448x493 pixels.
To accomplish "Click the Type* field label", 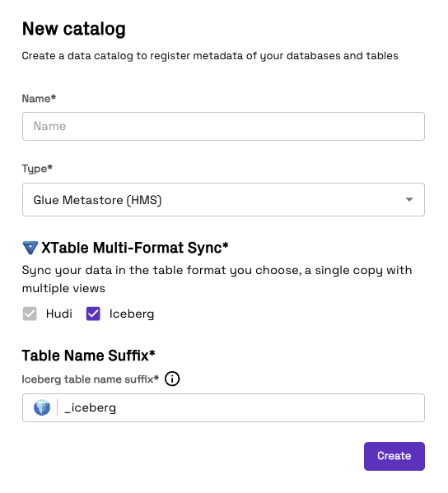I will pos(37,169).
